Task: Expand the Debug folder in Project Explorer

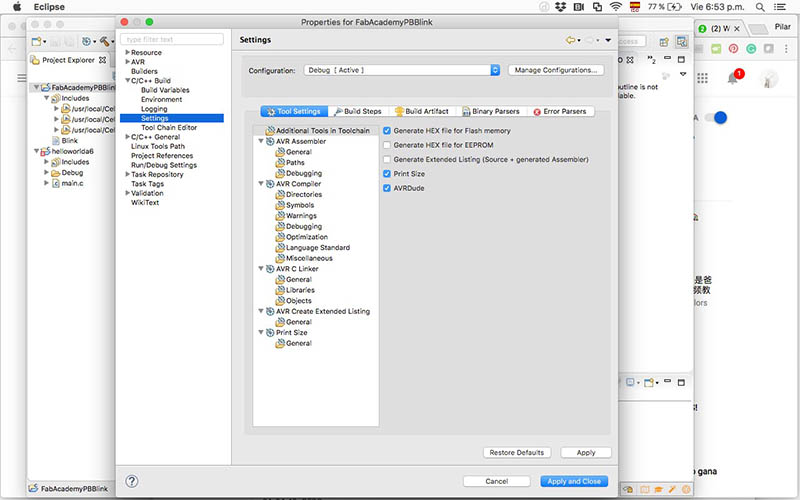Action: coord(46,173)
